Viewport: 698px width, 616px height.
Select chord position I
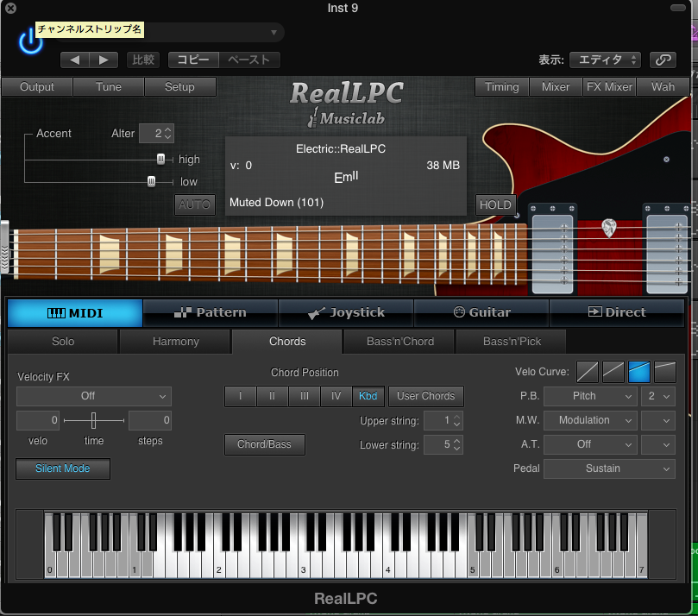tap(241, 396)
